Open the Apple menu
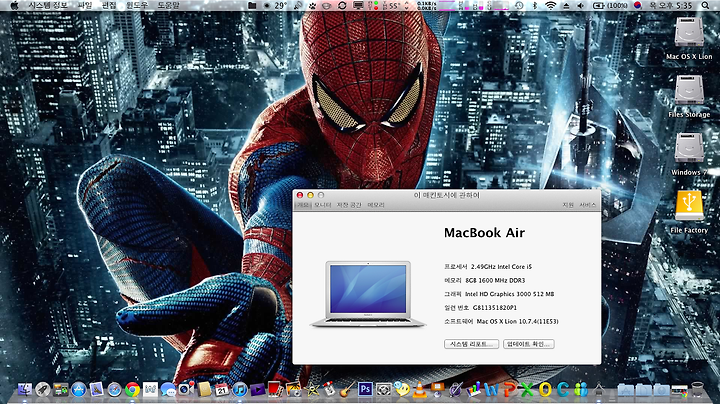The height and width of the screenshot is (404, 720). tap(14, 6)
